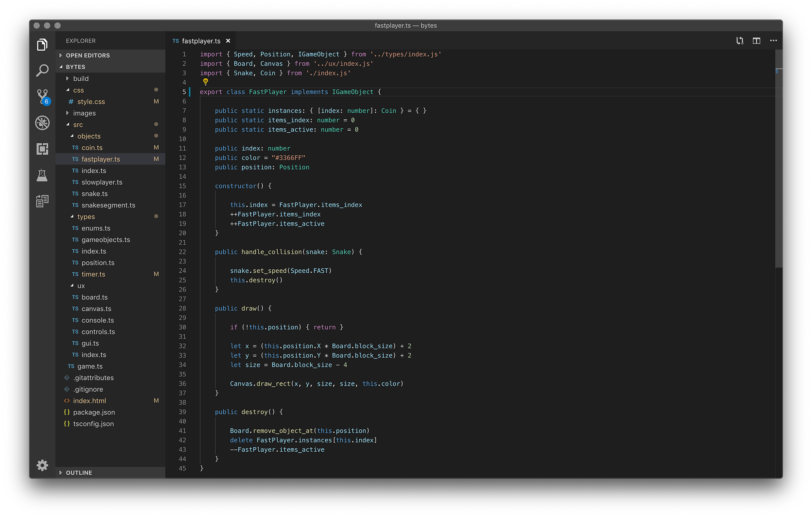Open the More Actions ellipsis menu
This screenshot has width=812, height=517.
point(773,41)
